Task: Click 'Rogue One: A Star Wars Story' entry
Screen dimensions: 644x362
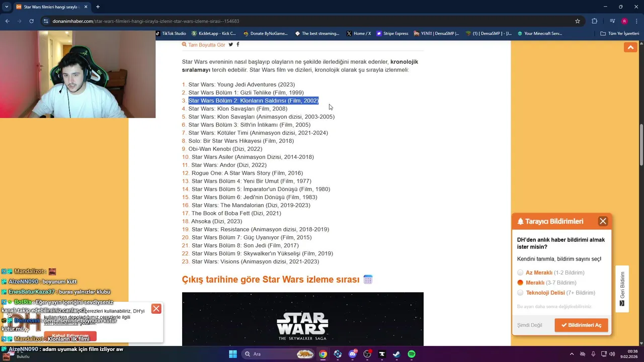Action: (x=247, y=173)
